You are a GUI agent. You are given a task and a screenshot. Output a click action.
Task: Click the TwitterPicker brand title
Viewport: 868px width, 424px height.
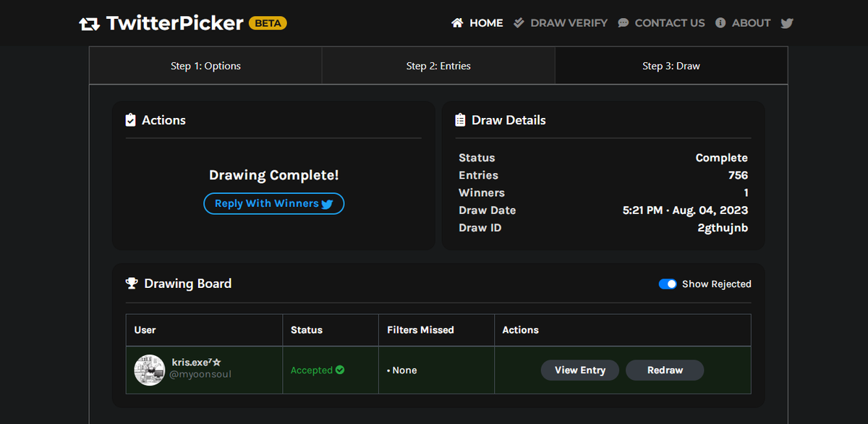click(x=174, y=23)
